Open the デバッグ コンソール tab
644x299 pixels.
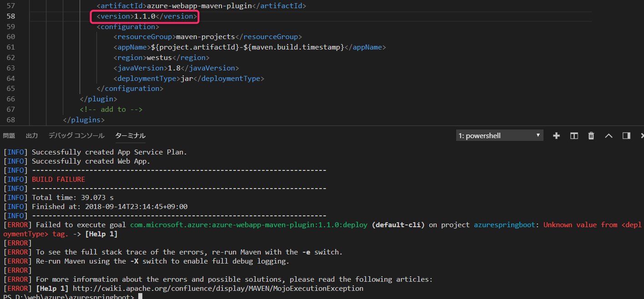pyautogui.click(x=76, y=135)
